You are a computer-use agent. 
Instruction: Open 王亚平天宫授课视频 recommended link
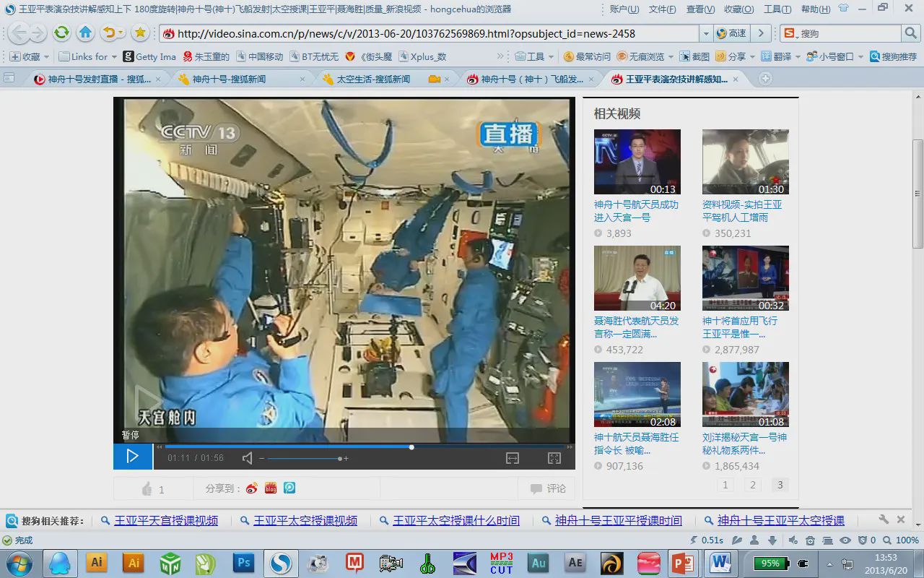click(x=166, y=520)
